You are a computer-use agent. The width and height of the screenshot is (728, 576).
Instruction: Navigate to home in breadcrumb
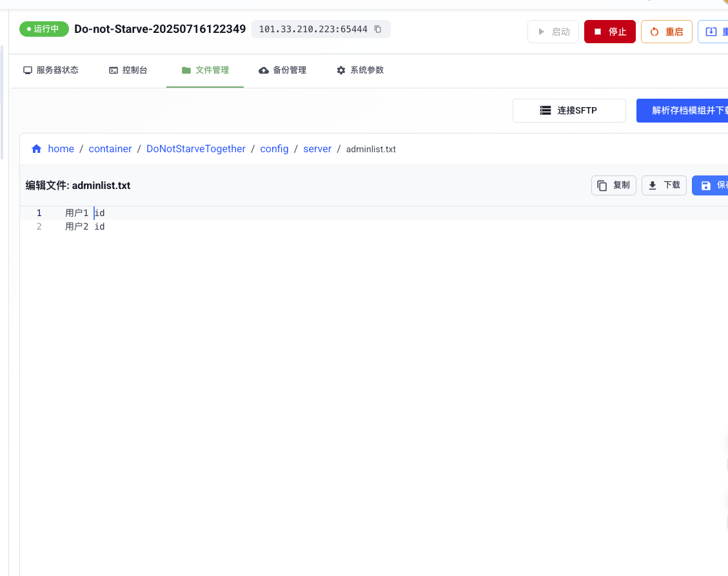click(x=61, y=148)
